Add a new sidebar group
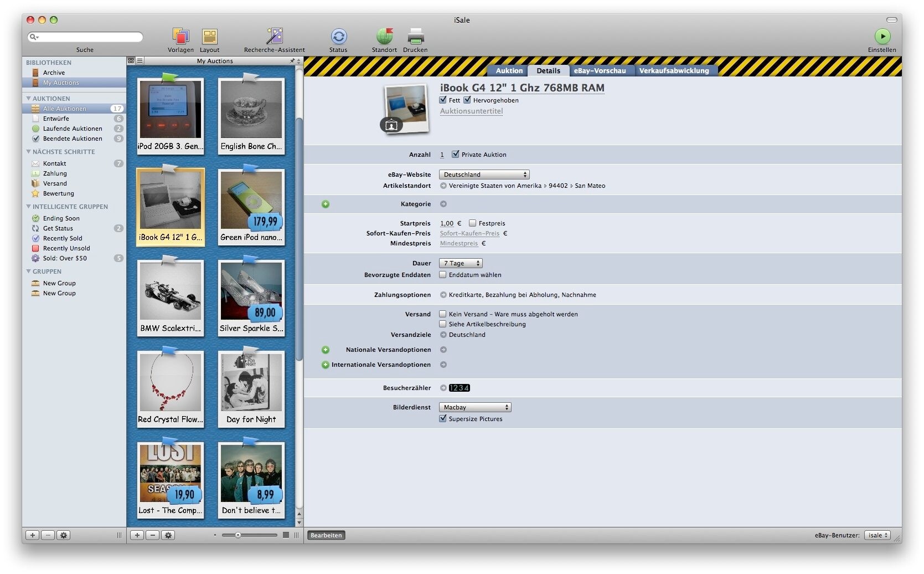 (x=33, y=535)
